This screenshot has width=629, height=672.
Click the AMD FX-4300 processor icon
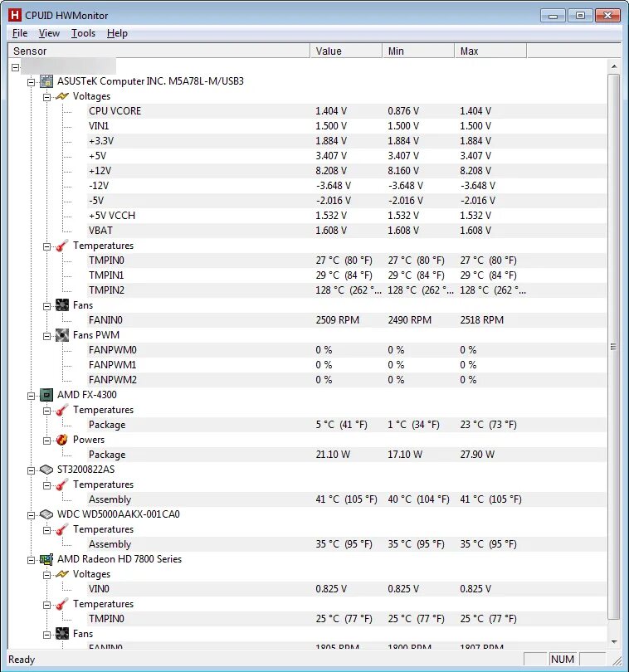pos(46,395)
